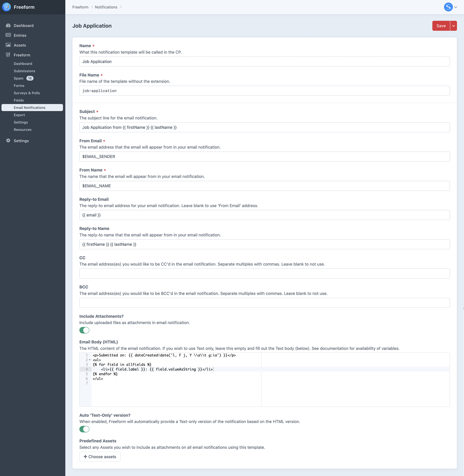The image size is (464, 476).
Task: Open Dashboard from the sidebar icon
Action: pos(8,25)
